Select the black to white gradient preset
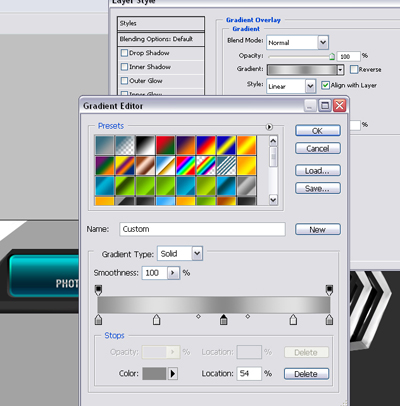400x406 pixels. (x=145, y=145)
